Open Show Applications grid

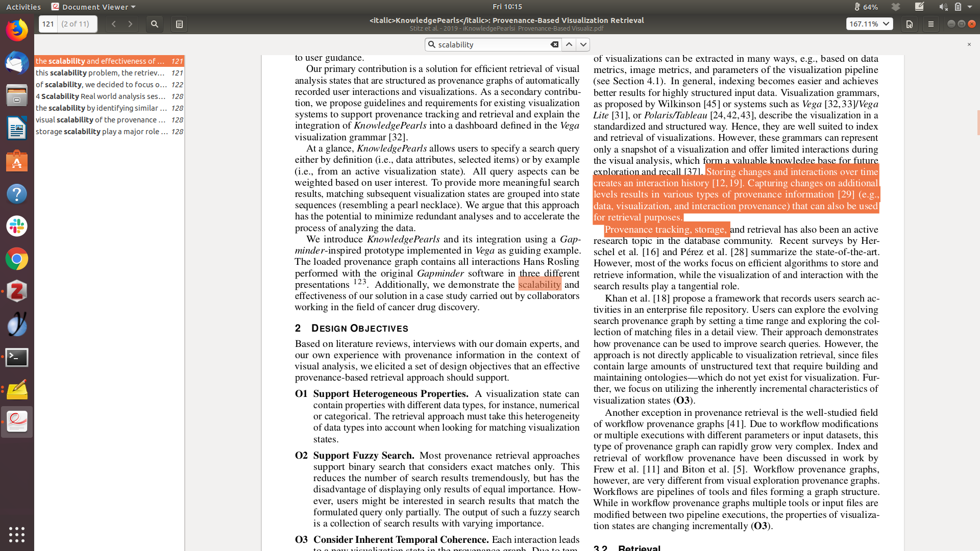point(17,534)
